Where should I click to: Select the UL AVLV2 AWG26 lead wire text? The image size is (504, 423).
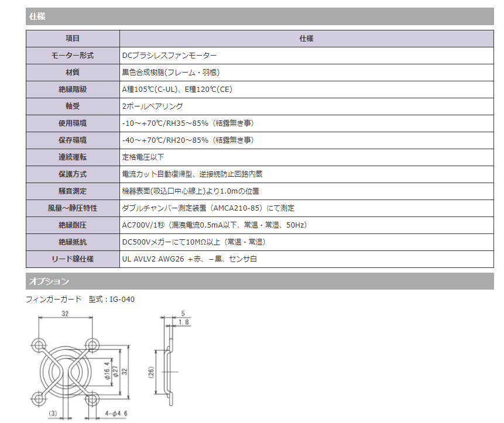pos(189,259)
